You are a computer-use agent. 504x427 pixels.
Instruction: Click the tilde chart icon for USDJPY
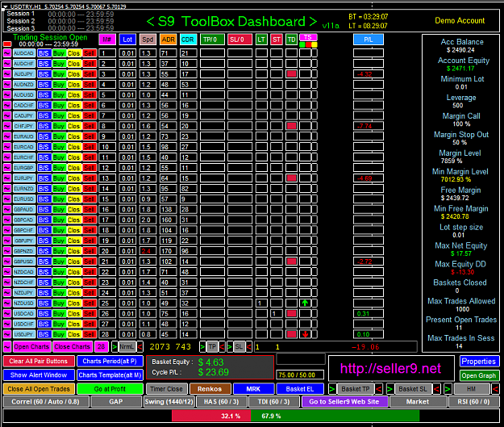(x=7, y=334)
